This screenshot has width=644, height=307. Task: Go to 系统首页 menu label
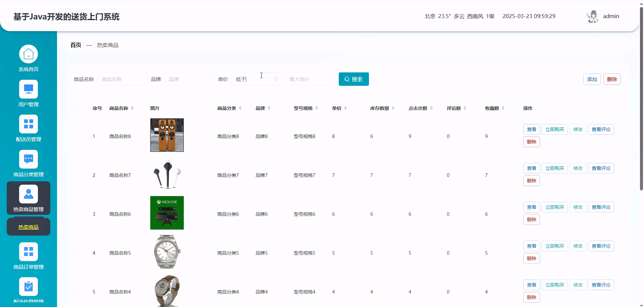point(29,69)
